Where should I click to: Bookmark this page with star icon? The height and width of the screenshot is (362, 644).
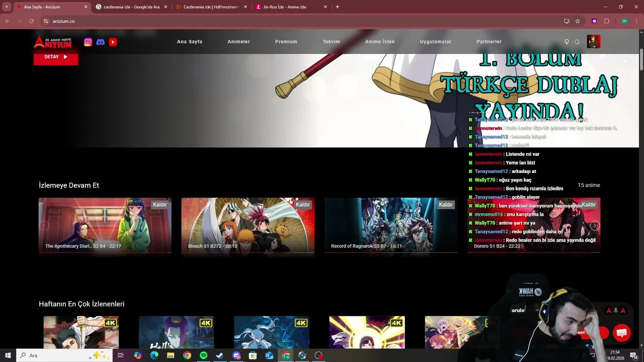578,21
